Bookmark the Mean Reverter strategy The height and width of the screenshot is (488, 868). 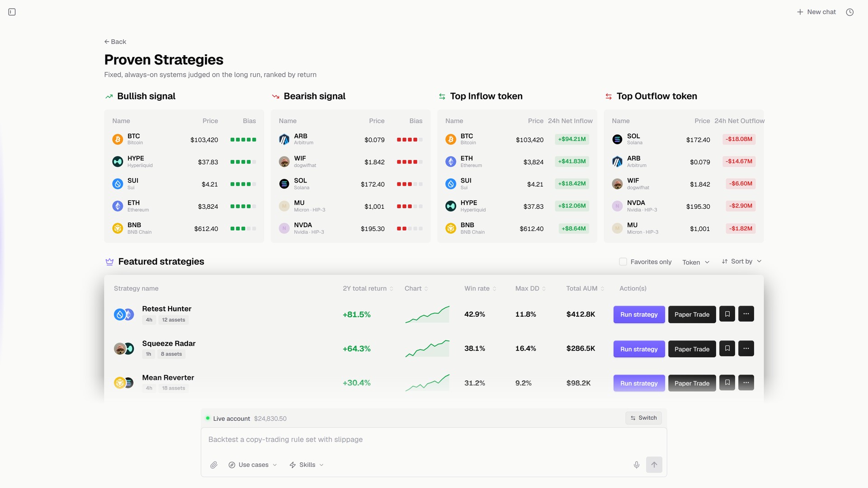(x=727, y=383)
